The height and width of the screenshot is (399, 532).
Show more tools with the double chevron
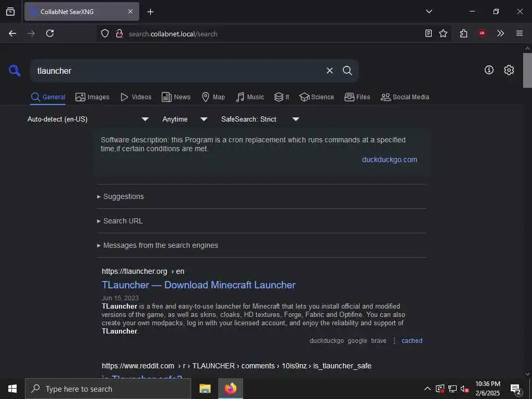(x=500, y=33)
